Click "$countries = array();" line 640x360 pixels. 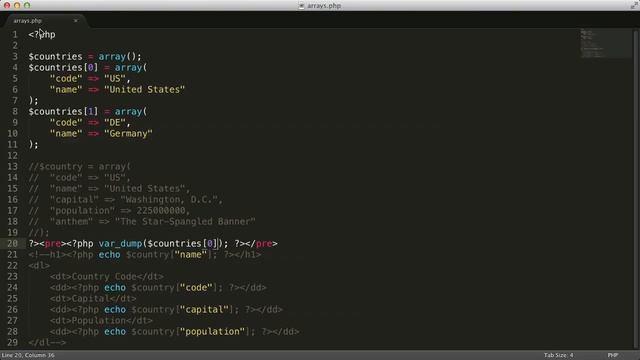85,56
